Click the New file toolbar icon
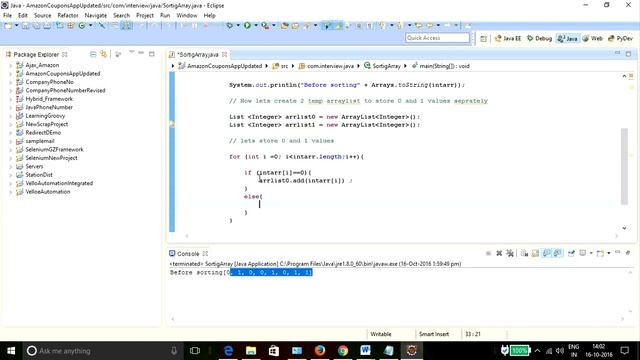Image resolution: width=640 pixels, height=360 pixels. click(x=8, y=26)
